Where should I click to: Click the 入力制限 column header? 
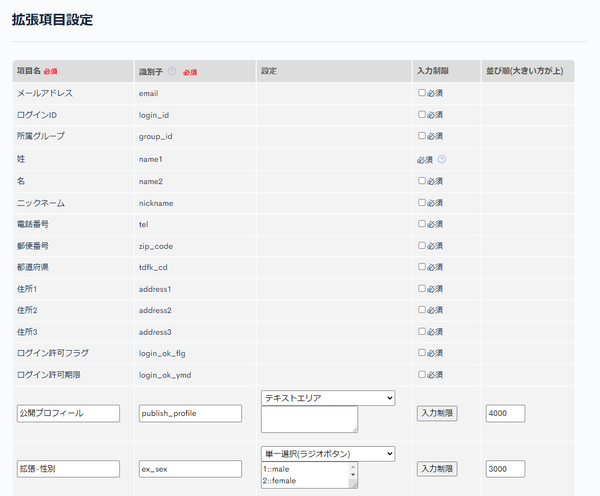pos(433,71)
